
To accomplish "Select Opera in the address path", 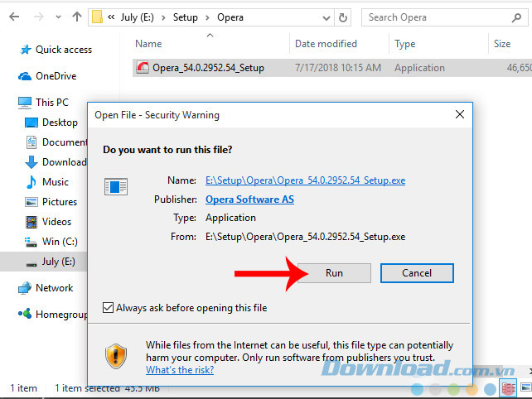I will click(230, 17).
